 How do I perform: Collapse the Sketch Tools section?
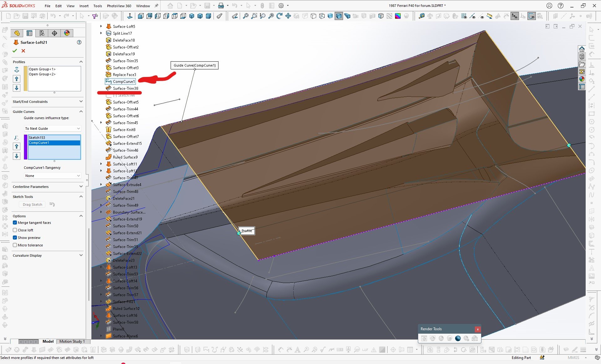(x=81, y=197)
